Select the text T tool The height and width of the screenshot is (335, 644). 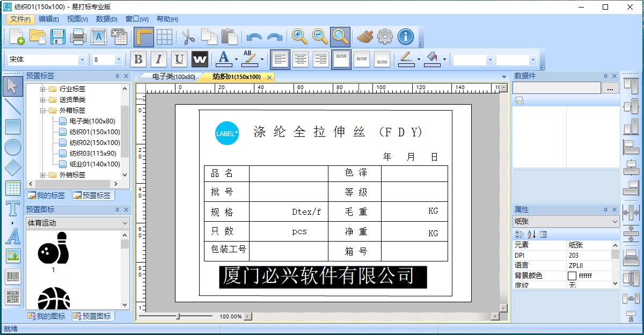pos(13,209)
